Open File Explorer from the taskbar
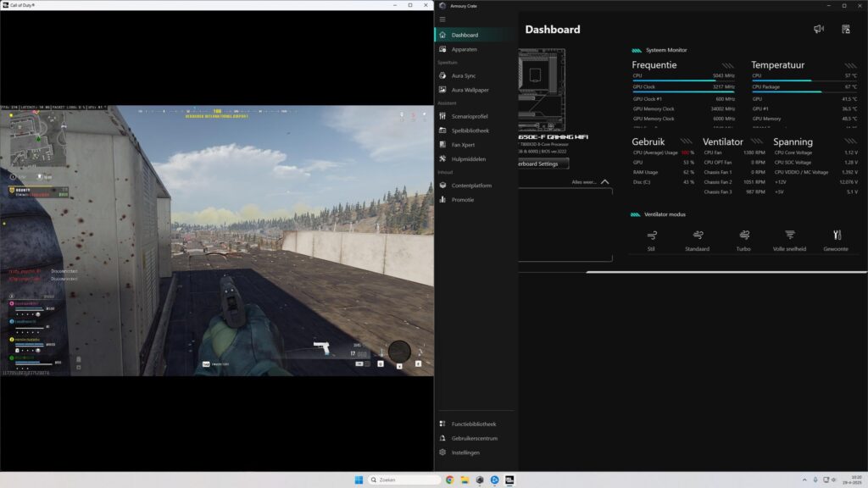This screenshot has height=488, width=868. (x=465, y=480)
